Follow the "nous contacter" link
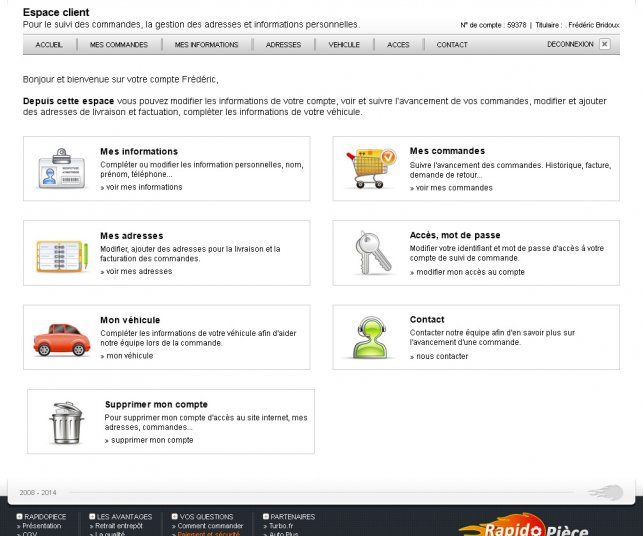 442,356
